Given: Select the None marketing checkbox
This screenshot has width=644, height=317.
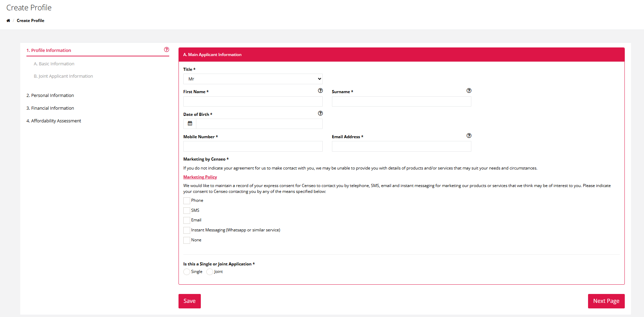Looking at the screenshot, I should (x=187, y=240).
